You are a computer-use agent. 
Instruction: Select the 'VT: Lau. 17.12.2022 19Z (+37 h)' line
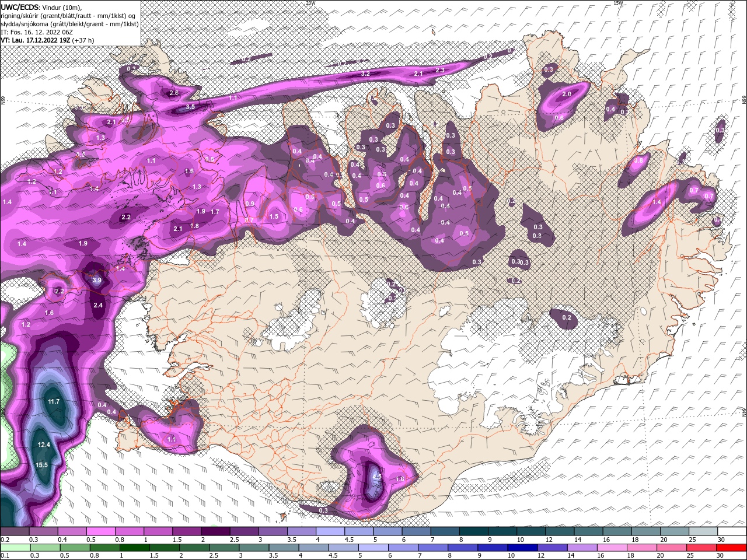click(47, 40)
